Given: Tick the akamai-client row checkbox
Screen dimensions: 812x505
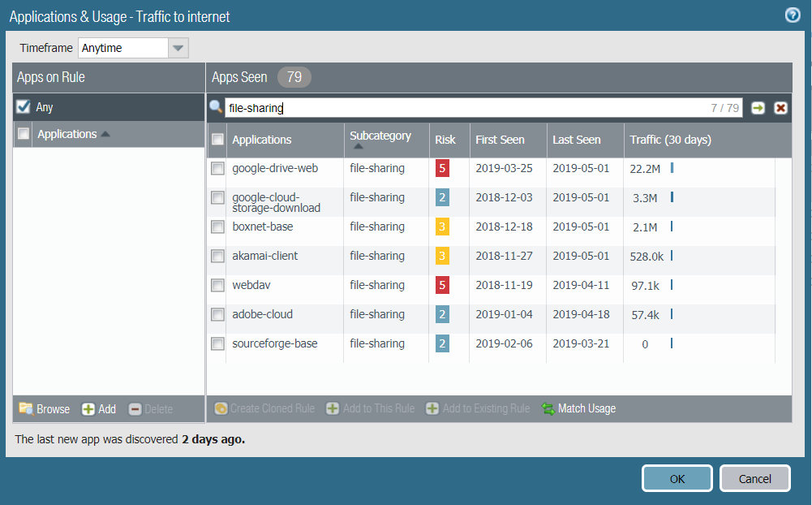Looking at the screenshot, I should [217, 256].
